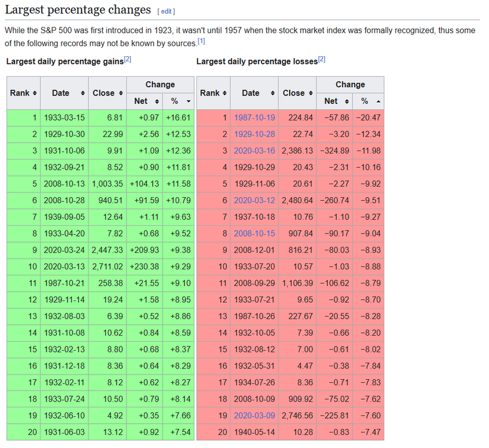489x448 pixels.
Task: Sort losses table by Close arrows
Action: coord(310,93)
